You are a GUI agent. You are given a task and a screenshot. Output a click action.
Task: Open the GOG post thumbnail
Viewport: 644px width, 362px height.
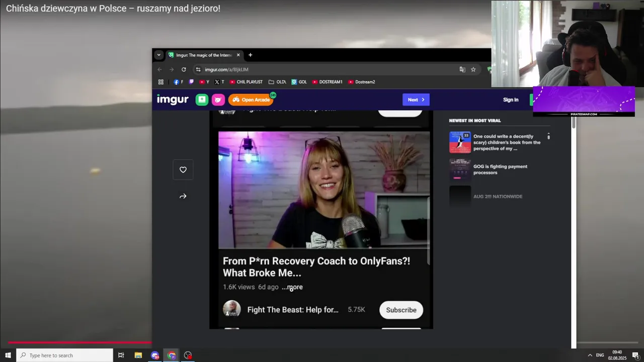click(460, 170)
